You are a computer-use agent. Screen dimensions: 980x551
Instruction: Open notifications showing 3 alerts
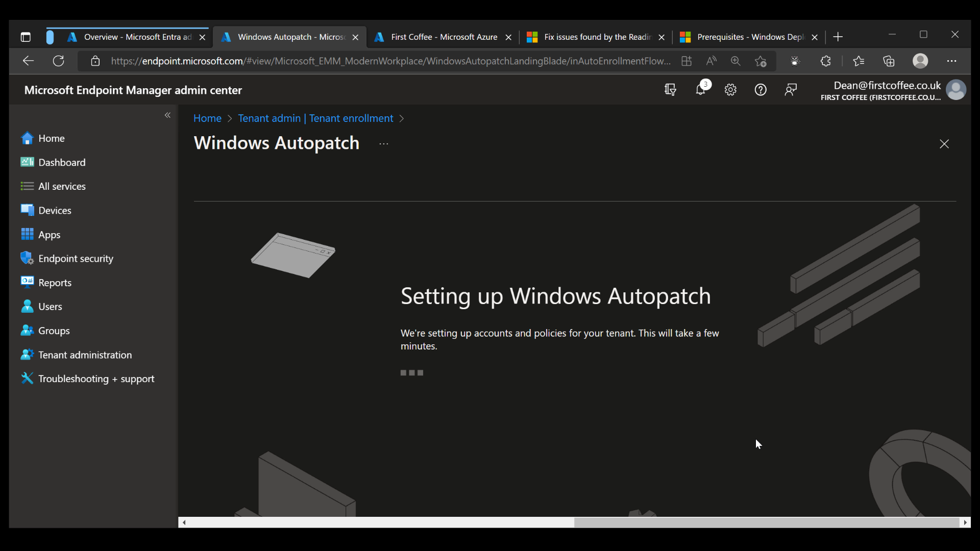700,89
